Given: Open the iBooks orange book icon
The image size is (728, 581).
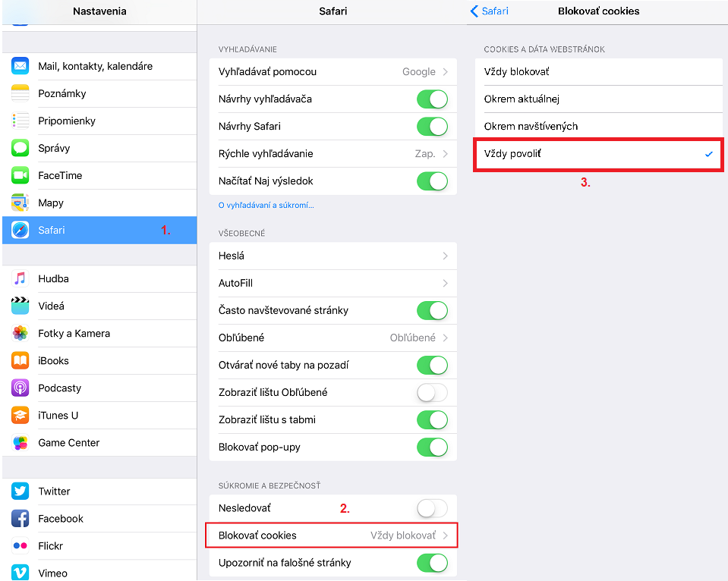Looking at the screenshot, I should (x=20, y=360).
